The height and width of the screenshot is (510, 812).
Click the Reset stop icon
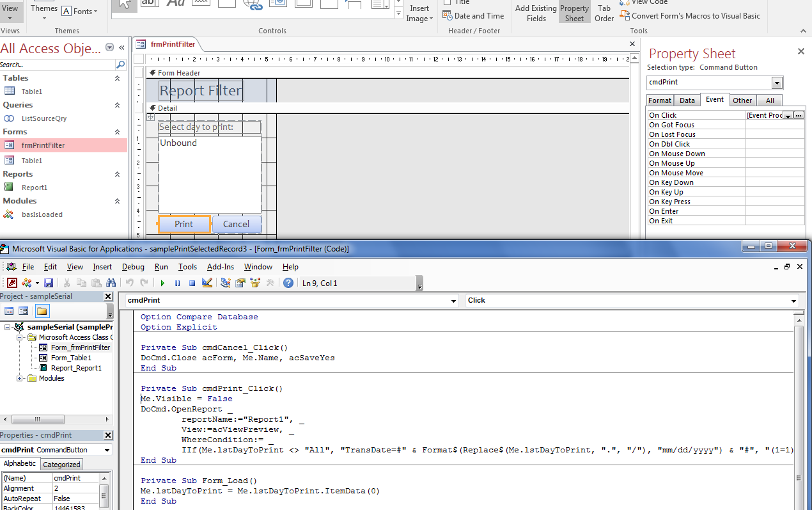pos(192,283)
